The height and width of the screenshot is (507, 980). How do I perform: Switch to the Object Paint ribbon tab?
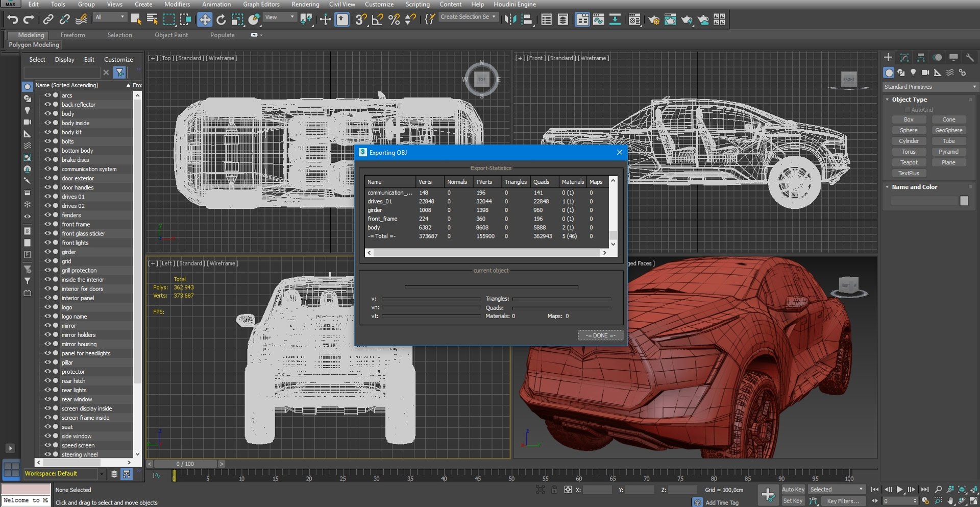click(171, 35)
